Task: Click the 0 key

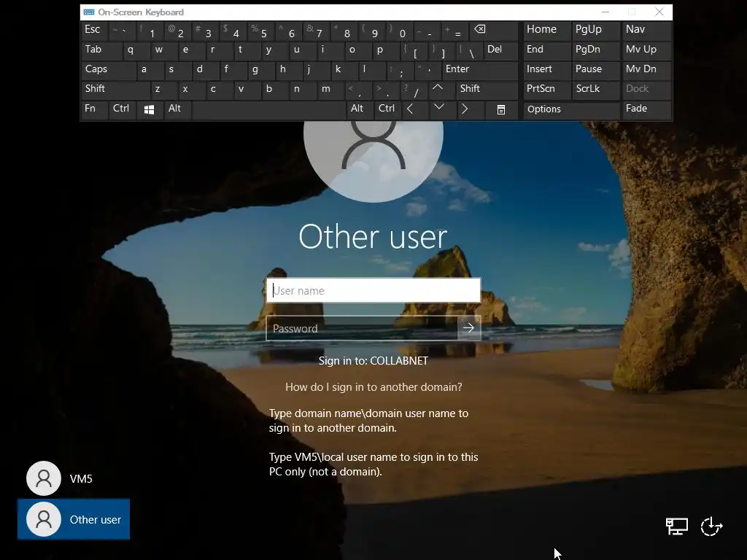Action: point(399,31)
